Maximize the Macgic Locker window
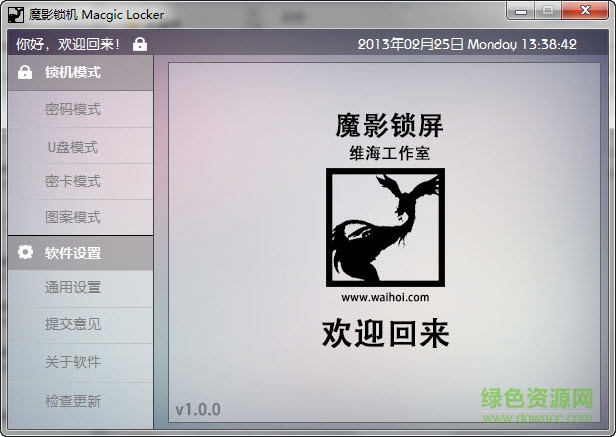 tap(548, 10)
